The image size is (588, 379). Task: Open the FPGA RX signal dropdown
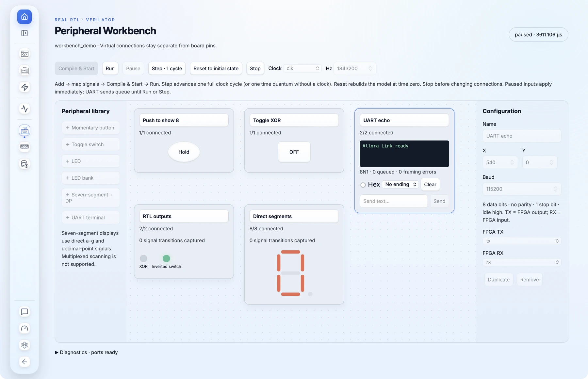point(522,262)
